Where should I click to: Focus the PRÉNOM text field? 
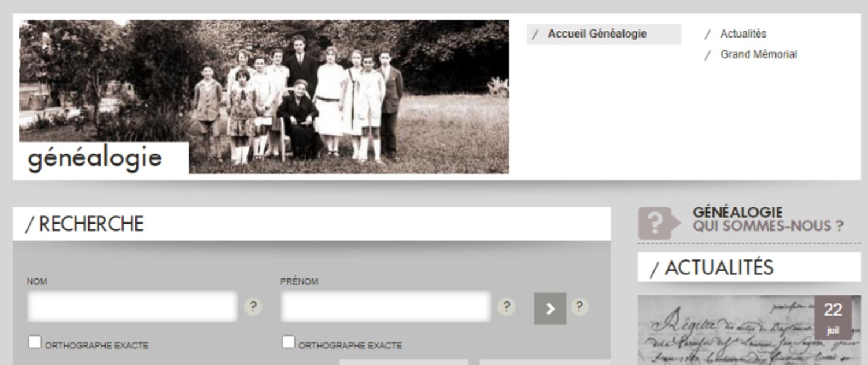[386, 307]
